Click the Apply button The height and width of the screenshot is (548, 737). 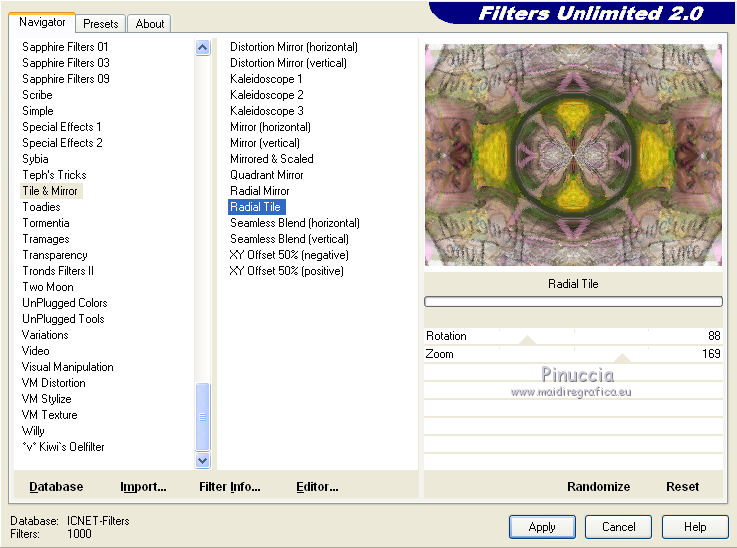[542, 527]
